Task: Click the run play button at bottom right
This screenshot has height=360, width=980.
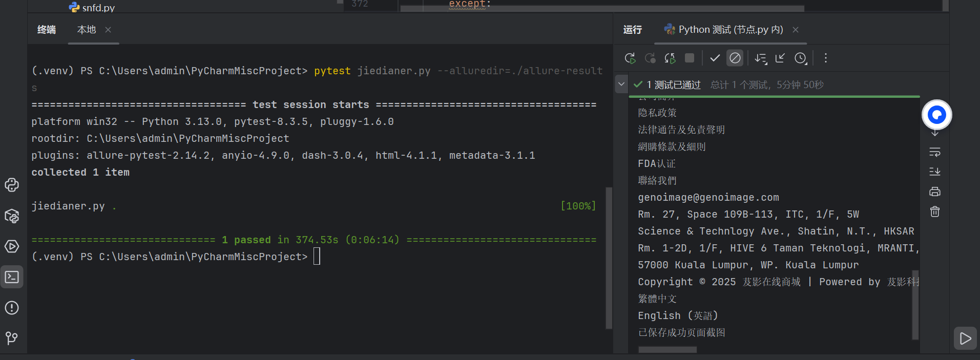Action: pos(965,338)
